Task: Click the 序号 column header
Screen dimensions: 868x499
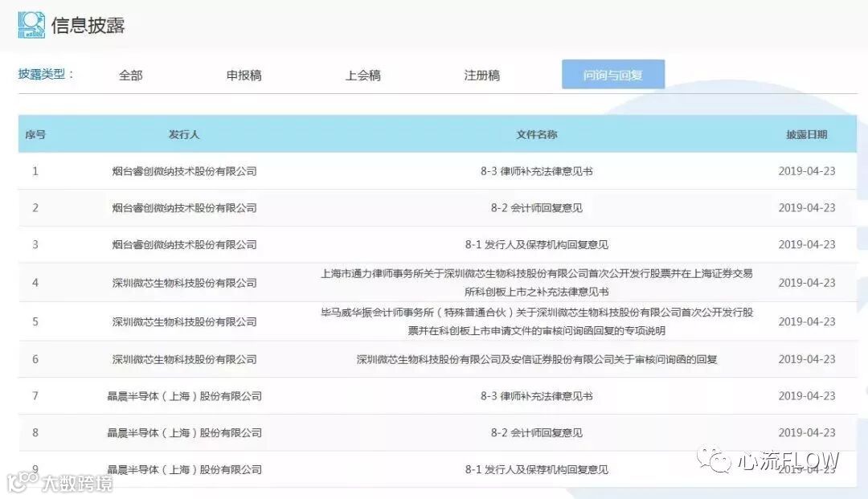Action: [35, 134]
